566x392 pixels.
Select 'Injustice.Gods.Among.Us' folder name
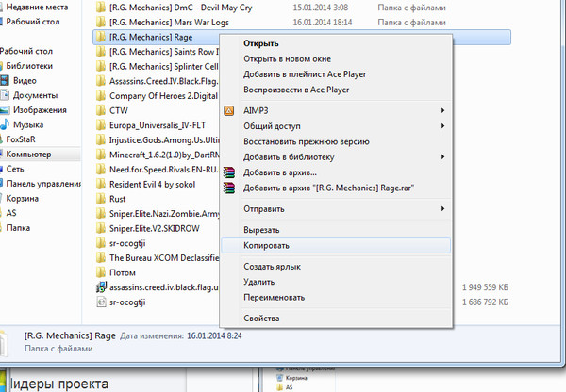coord(164,139)
